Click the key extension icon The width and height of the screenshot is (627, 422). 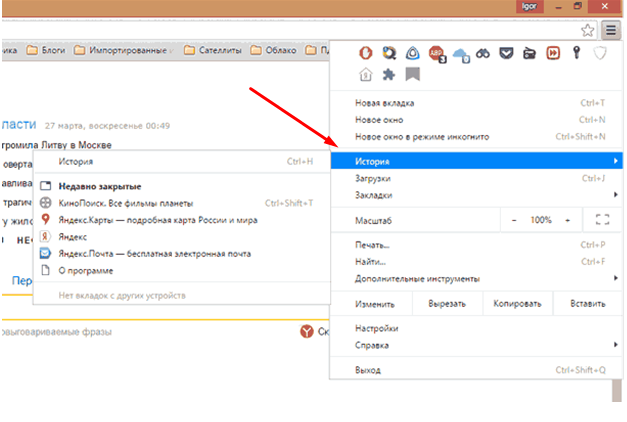577,54
